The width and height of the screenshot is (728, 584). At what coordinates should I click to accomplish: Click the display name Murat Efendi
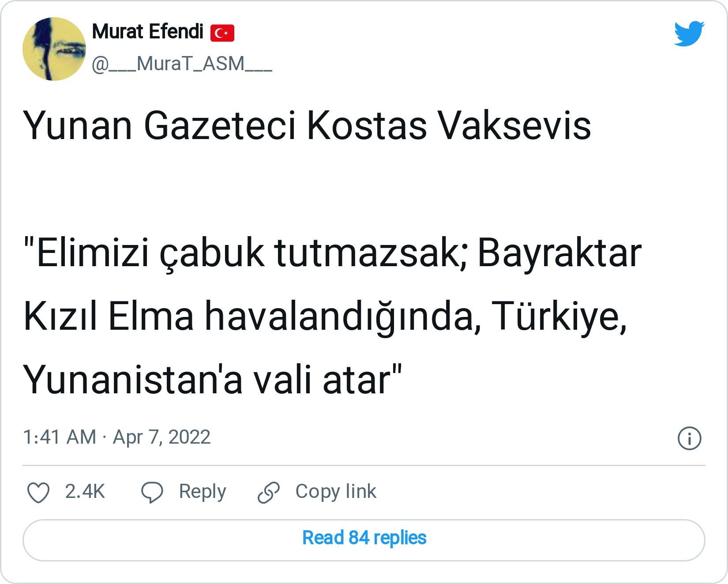[x=147, y=32]
